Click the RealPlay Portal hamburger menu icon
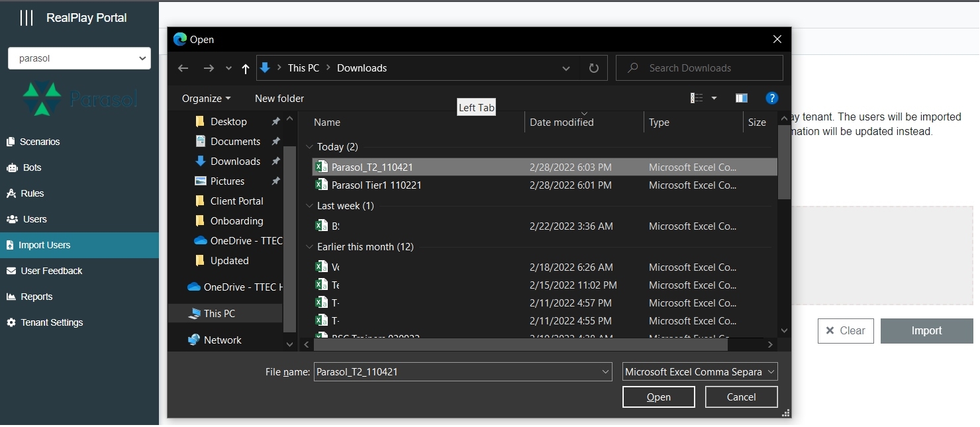 click(26, 18)
